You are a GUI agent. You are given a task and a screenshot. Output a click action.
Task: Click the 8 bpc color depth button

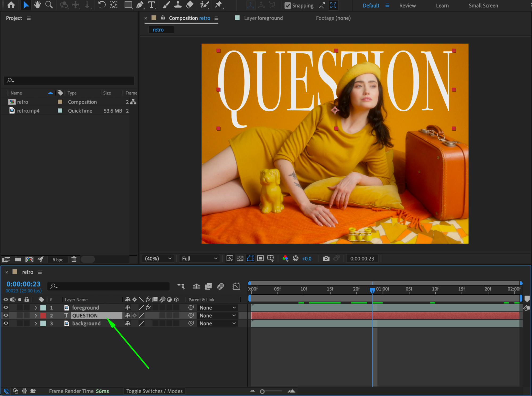pyautogui.click(x=58, y=259)
